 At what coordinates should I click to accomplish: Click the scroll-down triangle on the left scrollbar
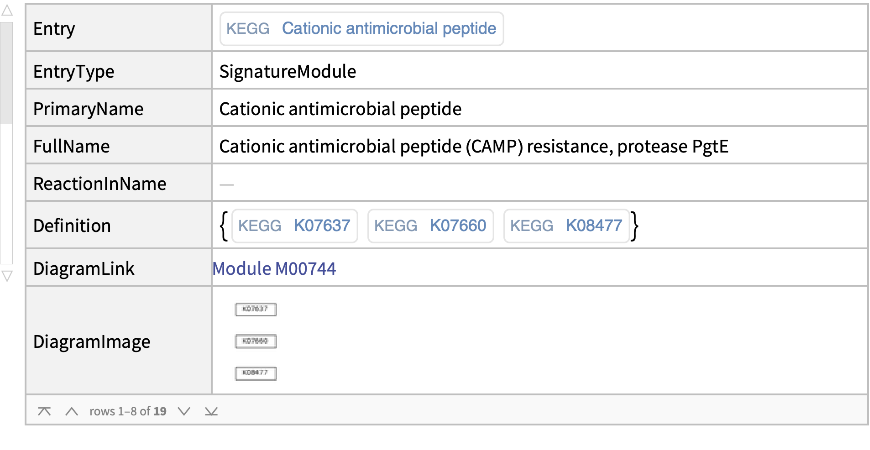coord(6,275)
